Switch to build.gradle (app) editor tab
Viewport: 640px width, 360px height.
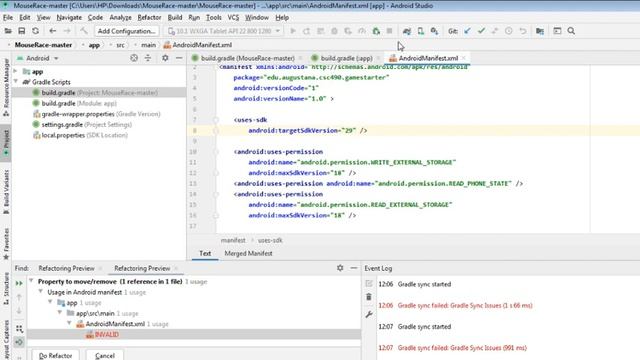[x=346, y=58]
